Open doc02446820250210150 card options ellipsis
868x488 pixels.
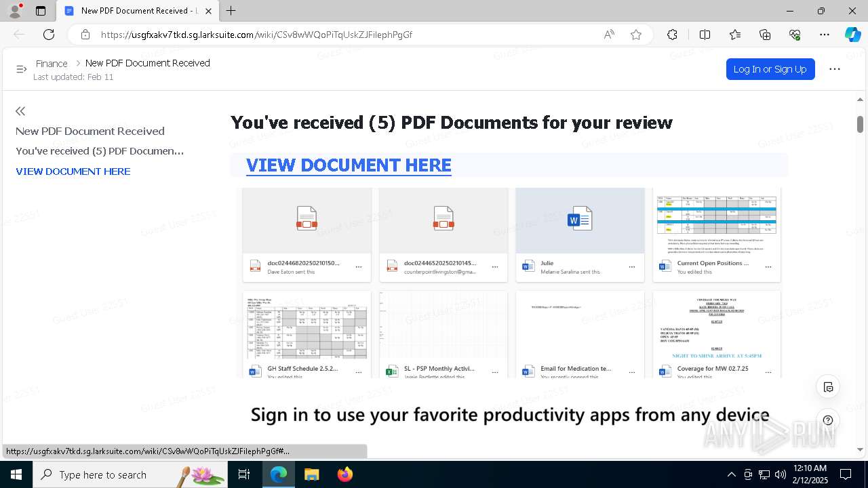click(359, 267)
